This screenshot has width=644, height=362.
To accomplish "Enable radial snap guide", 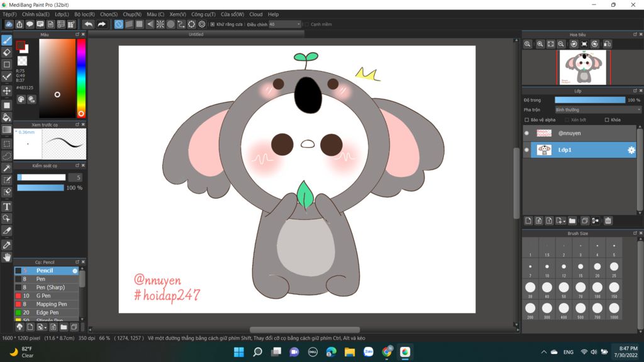I will click(160, 25).
